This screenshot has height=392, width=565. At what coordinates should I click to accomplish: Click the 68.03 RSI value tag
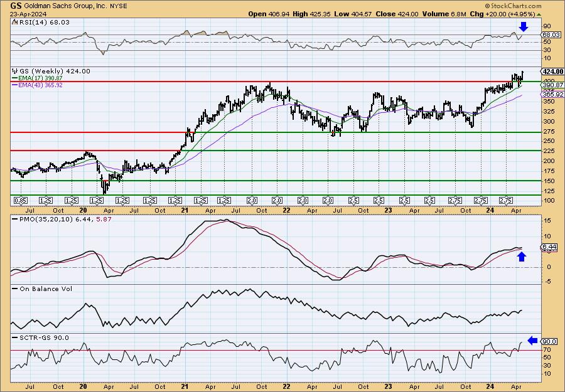551,35
